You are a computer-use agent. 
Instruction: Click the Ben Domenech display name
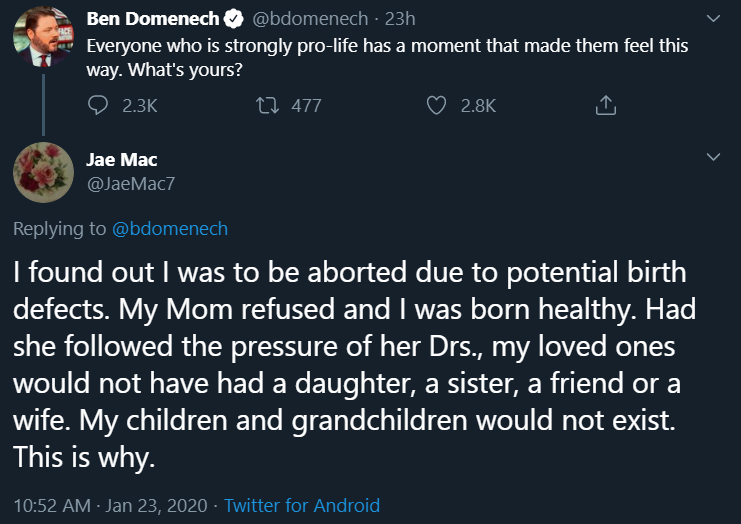click(152, 18)
